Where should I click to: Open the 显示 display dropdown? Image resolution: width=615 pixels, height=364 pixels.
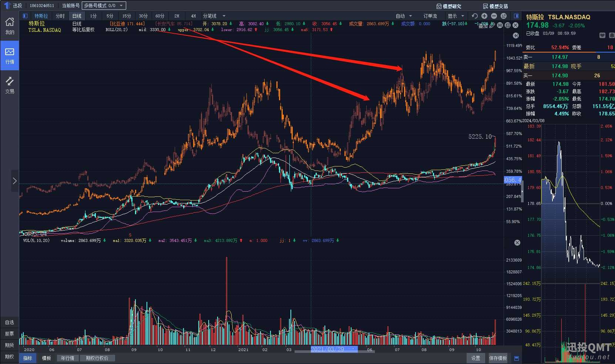pyautogui.click(x=456, y=16)
